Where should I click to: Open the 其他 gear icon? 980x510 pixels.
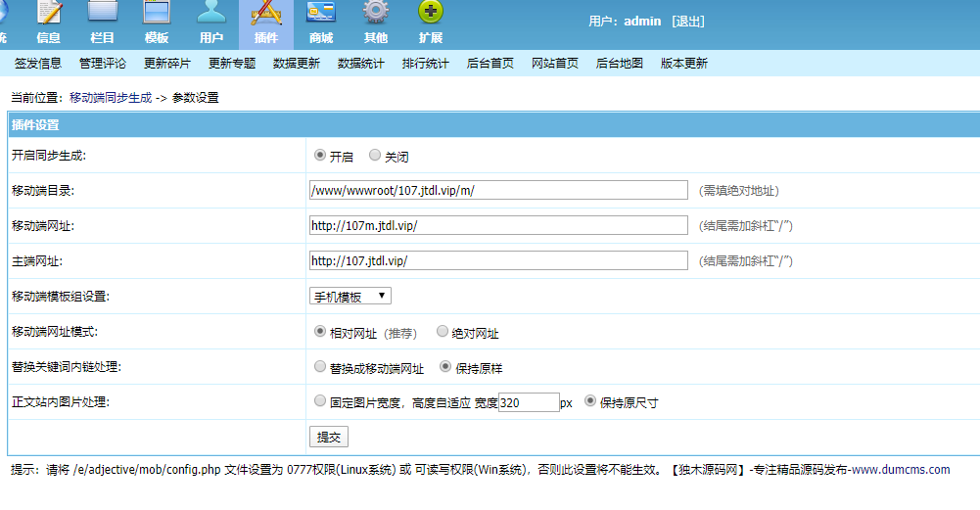click(376, 12)
